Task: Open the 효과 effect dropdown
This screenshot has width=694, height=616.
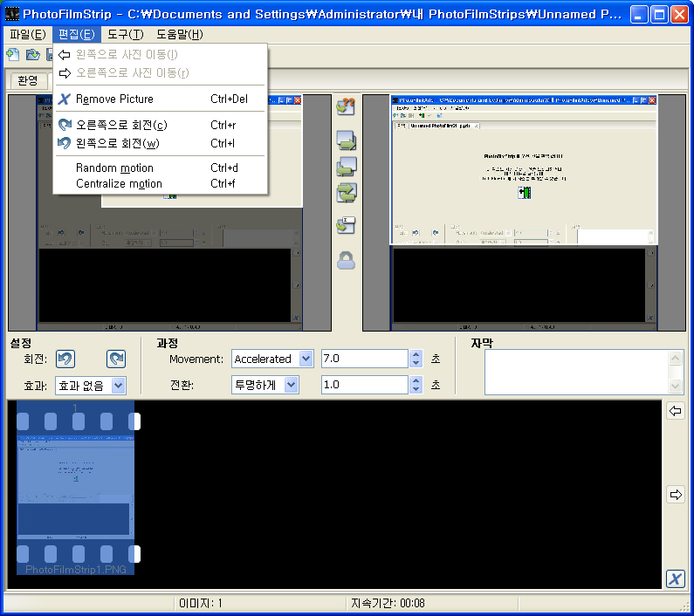Action: pyautogui.click(x=119, y=385)
